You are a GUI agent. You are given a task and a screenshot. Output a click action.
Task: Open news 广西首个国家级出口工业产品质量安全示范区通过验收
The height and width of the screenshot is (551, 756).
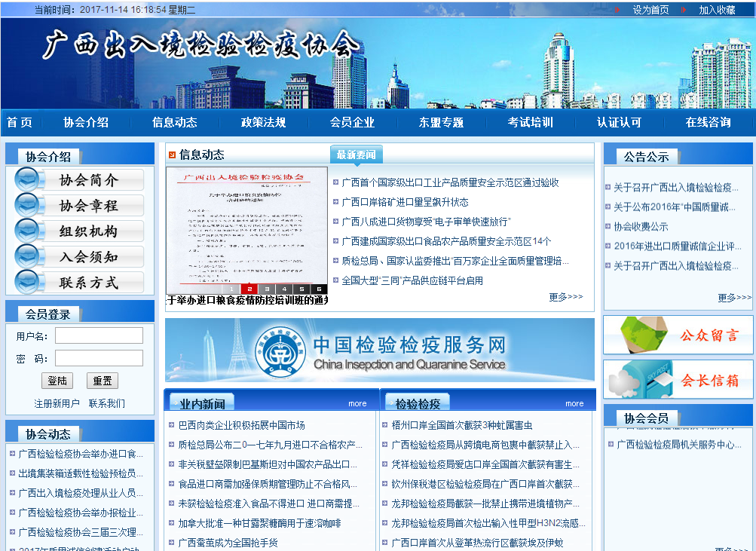450,182
